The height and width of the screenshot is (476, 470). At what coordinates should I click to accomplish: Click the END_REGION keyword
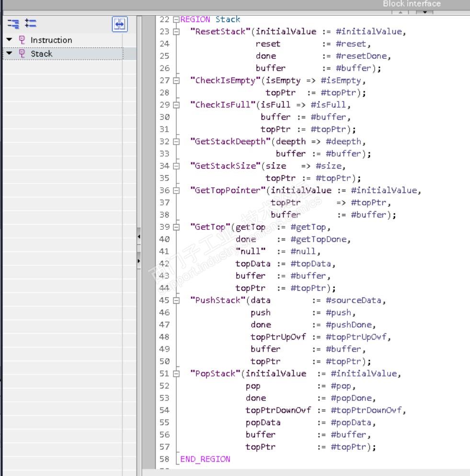click(205, 459)
